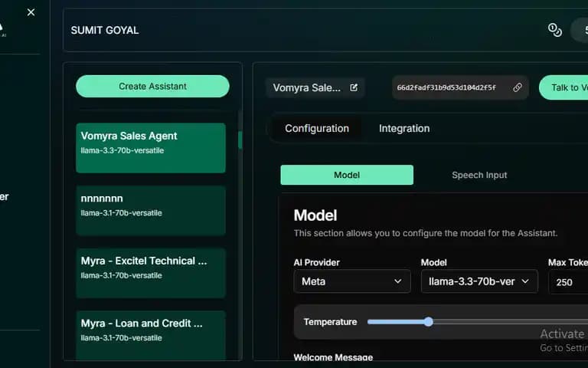Viewport: 588px width, 368px height.
Task: Open the credits coin icon in header
Action: pyautogui.click(x=554, y=30)
